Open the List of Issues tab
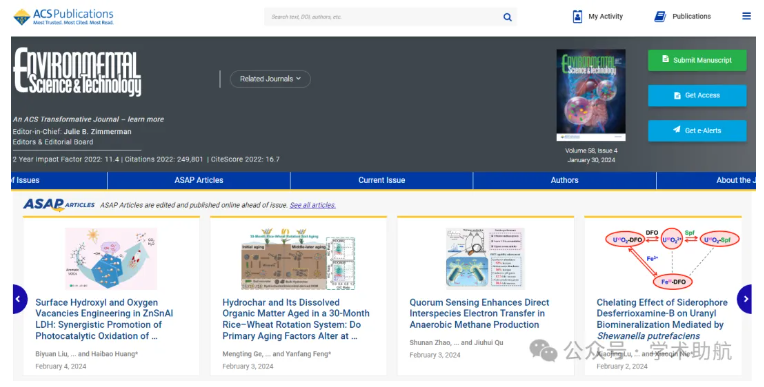This screenshot has height=387, width=764. click(59, 180)
